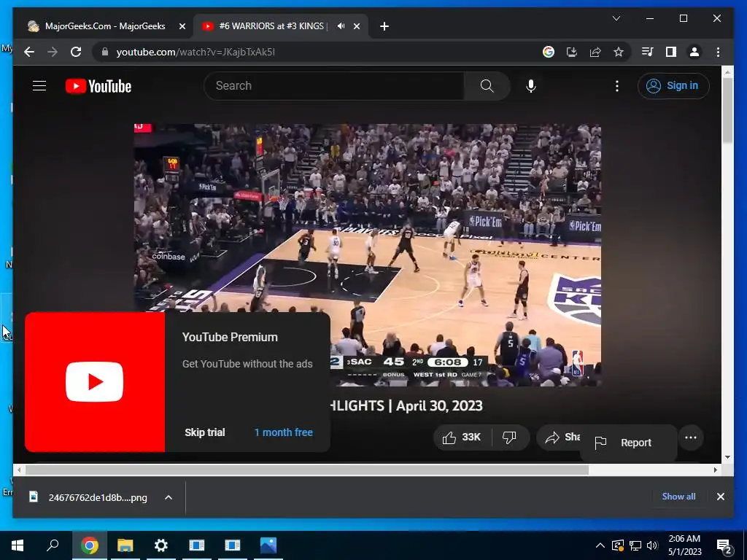Open network icon in system tray
The image size is (747, 560).
(635, 545)
